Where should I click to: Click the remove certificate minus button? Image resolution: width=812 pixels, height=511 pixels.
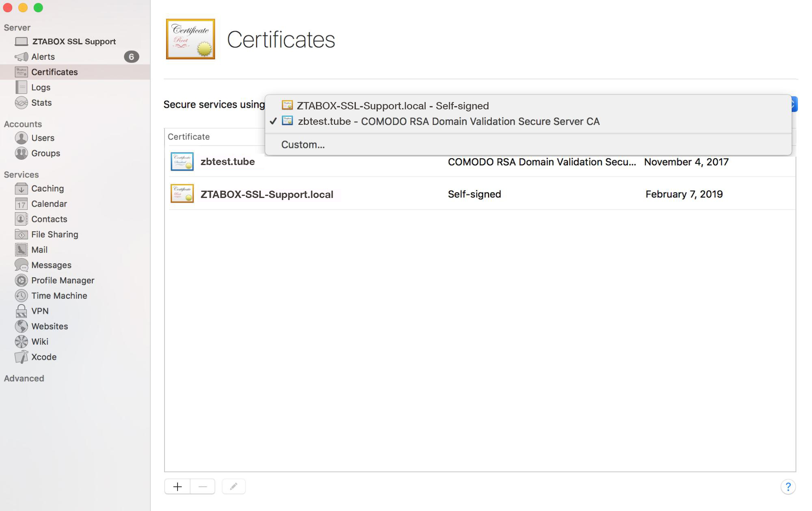tap(203, 487)
